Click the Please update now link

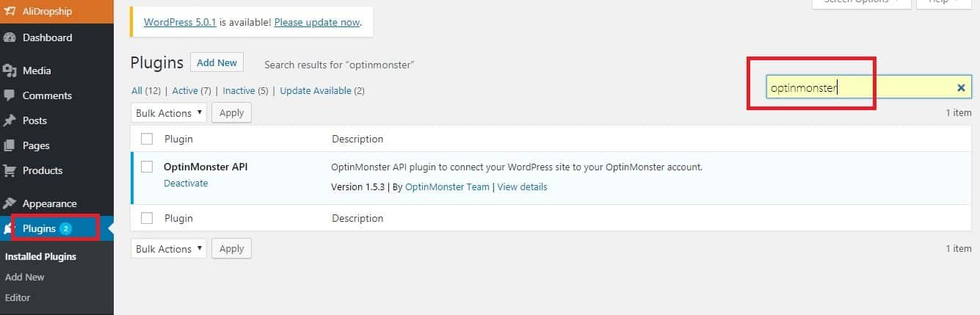317,22
